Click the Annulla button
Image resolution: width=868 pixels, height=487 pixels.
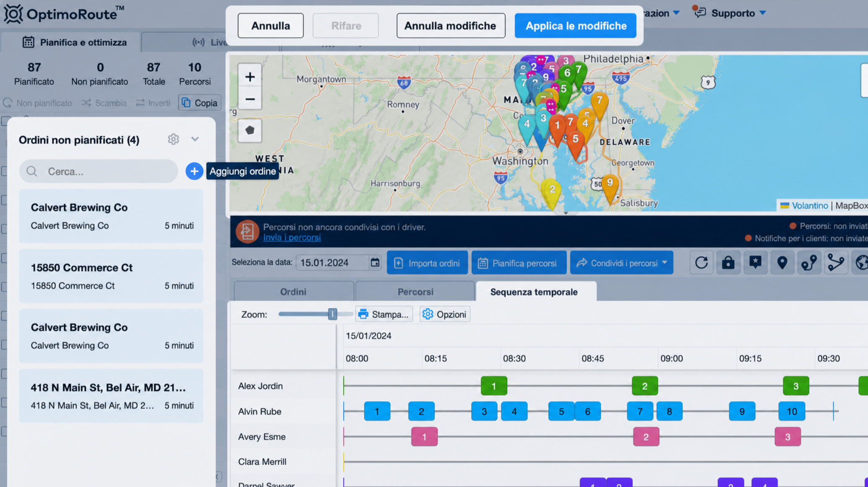click(271, 26)
